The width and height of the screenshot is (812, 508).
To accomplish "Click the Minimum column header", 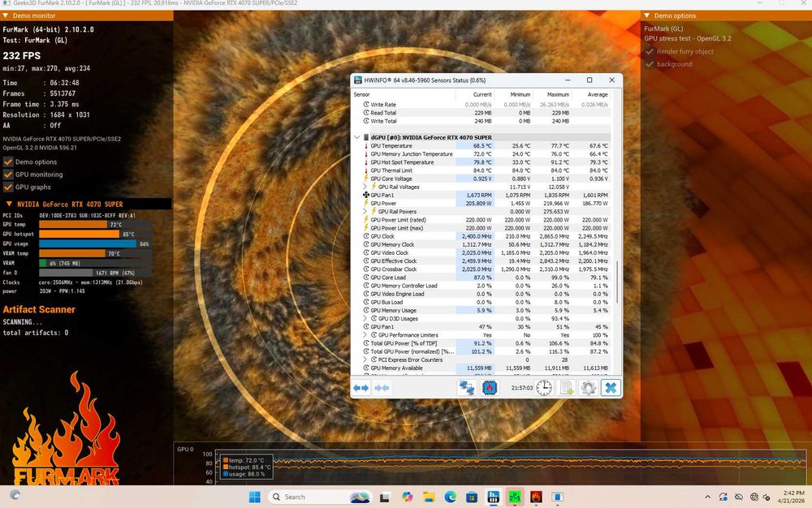I will [514, 95].
